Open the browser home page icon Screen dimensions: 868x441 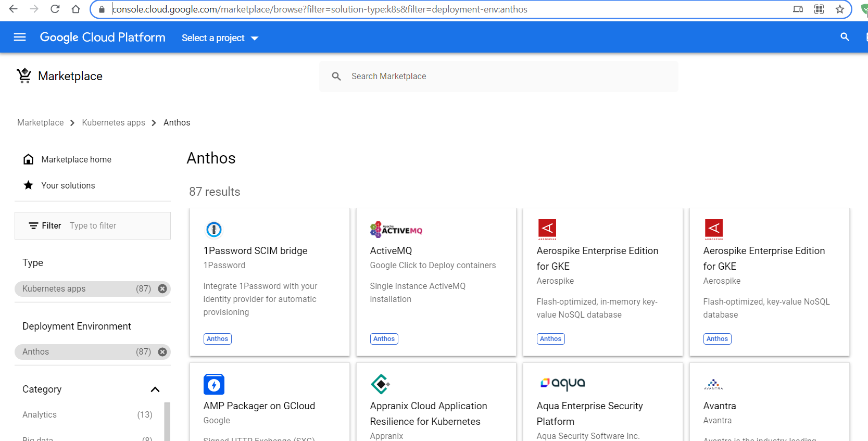tap(76, 9)
